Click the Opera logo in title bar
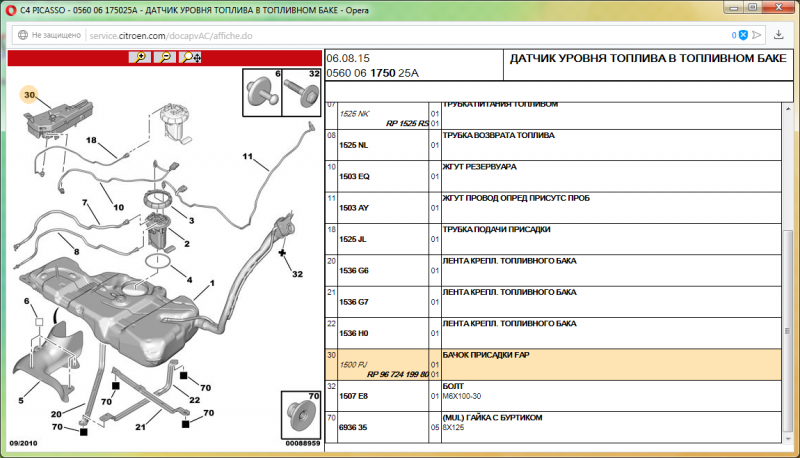 pos(10,9)
